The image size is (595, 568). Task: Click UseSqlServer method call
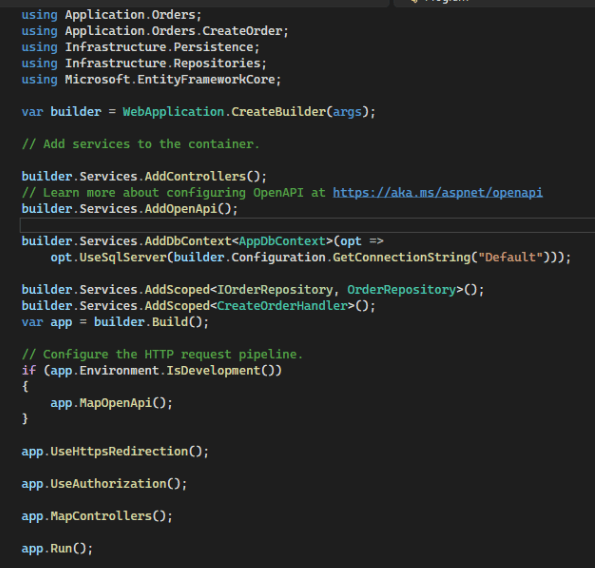[x=123, y=257]
